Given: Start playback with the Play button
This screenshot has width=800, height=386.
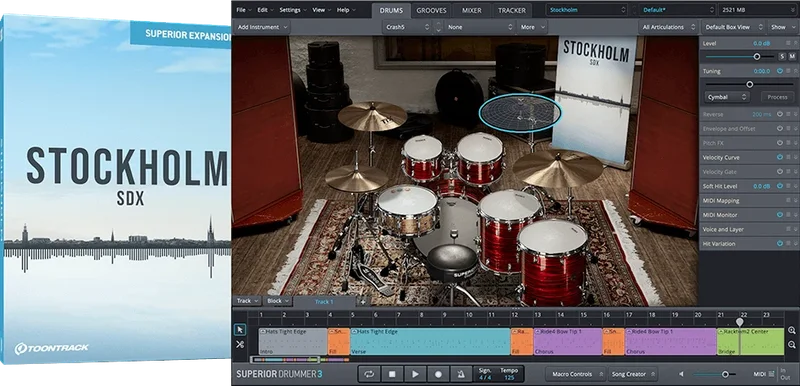Looking at the screenshot, I should point(415,374).
